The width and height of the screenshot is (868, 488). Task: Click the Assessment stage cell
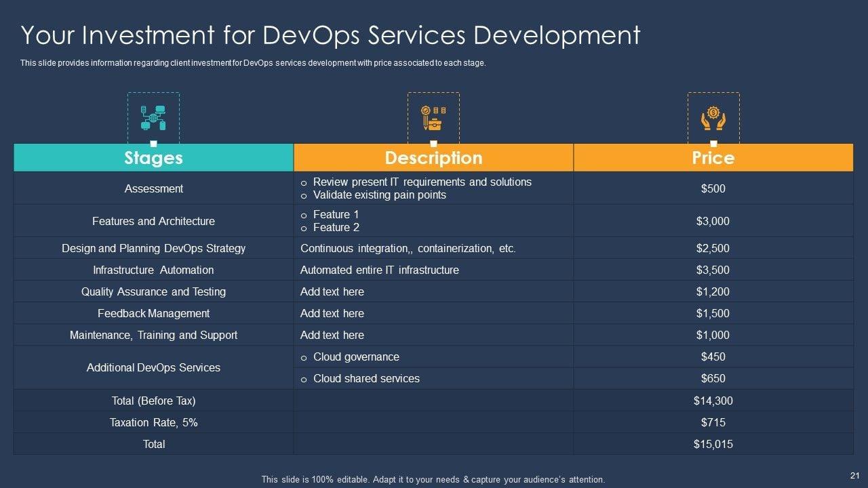tap(153, 188)
